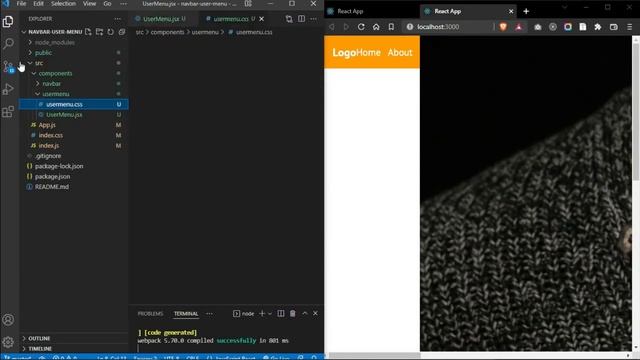Create a new folder in explorer

99,32
